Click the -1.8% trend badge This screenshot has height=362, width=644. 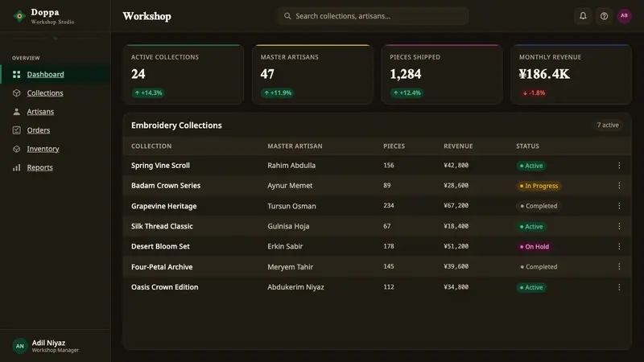pyautogui.click(x=534, y=93)
